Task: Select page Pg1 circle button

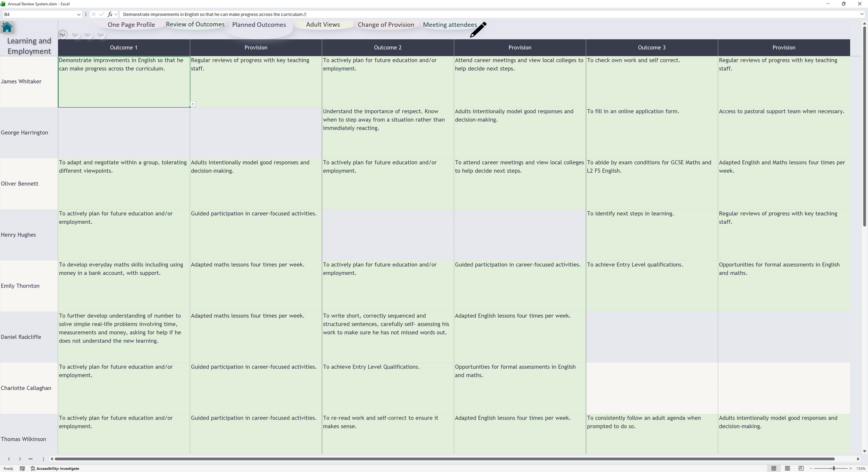Action: pos(62,35)
